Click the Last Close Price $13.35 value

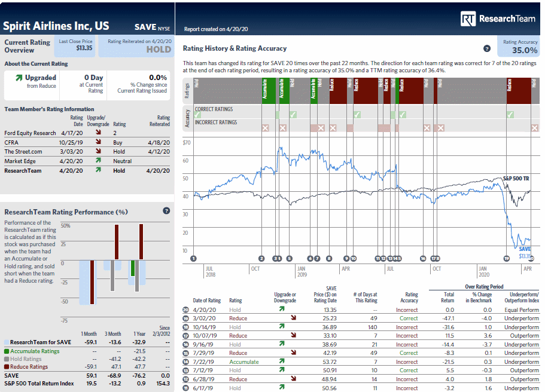tap(84, 48)
